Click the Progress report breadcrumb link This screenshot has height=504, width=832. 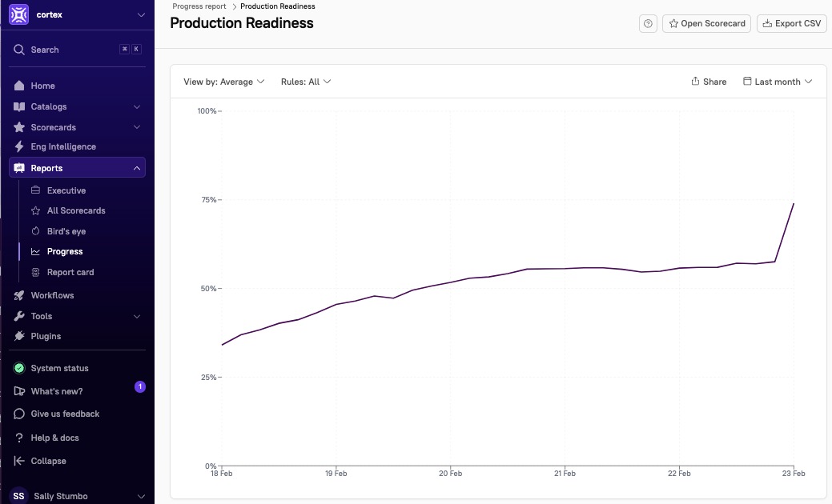[199, 6]
